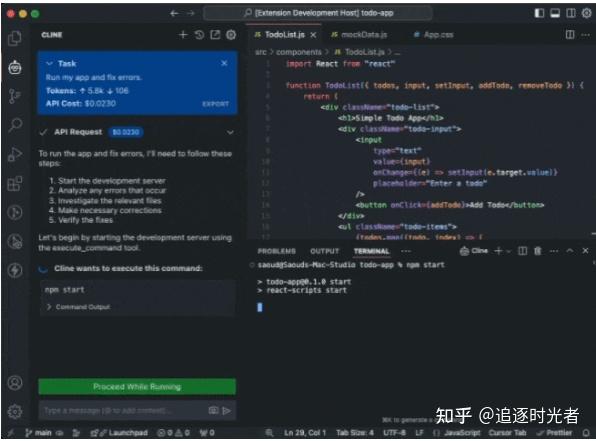
Task: Kill the terminal with trash icon
Action: [538, 251]
